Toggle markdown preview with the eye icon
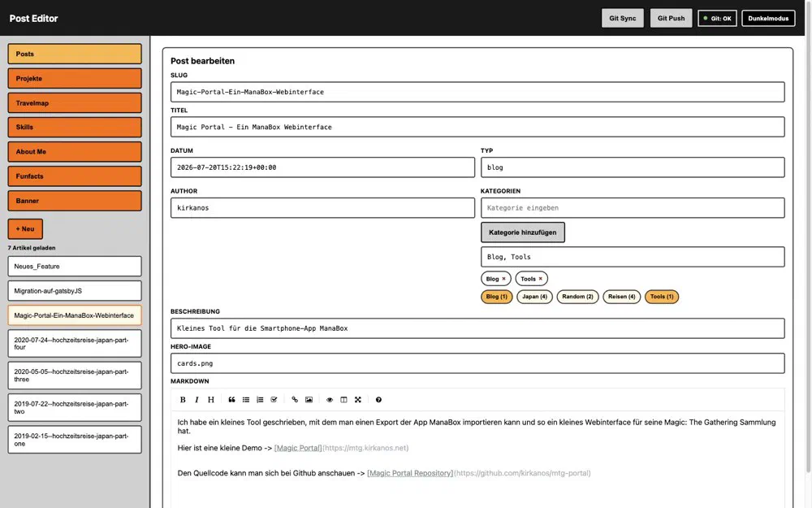 tap(330, 400)
